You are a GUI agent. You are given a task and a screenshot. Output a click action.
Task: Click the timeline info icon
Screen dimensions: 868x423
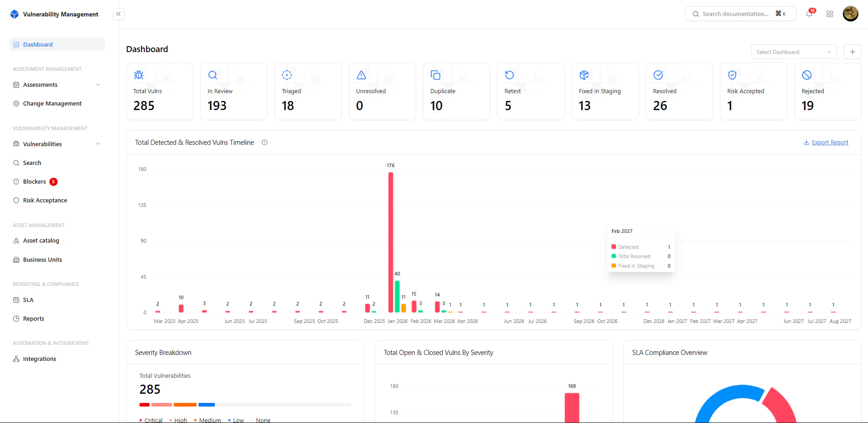(x=264, y=143)
